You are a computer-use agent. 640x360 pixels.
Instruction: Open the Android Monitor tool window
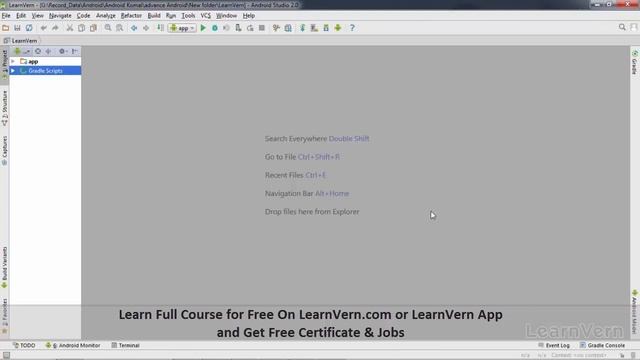click(73, 345)
